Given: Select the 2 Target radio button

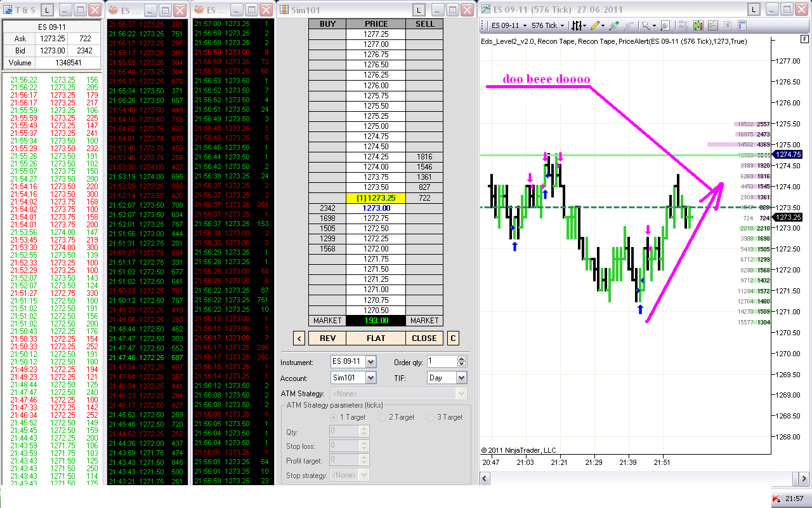Looking at the screenshot, I should click(x=382, y=417).
